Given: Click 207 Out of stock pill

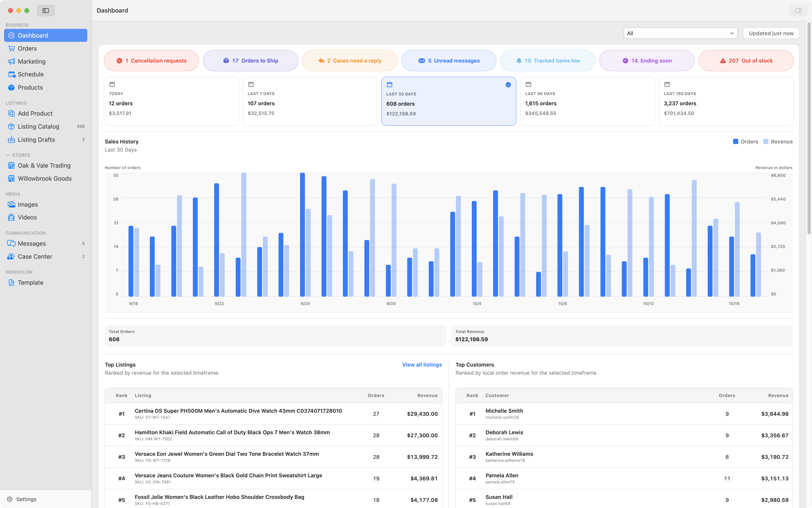Looking at the screenshot, I should 746,61.
